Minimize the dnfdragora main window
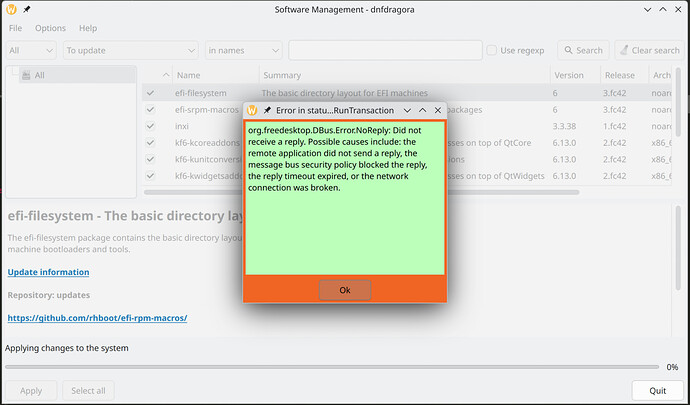This screenshot has height=405, width=690. tap(648, 9)
